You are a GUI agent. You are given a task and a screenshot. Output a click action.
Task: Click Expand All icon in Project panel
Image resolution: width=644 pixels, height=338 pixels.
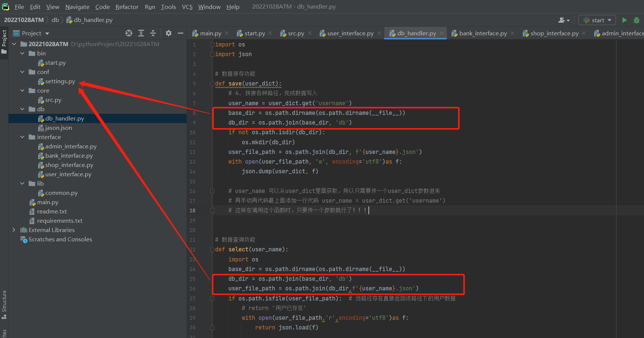141,33
